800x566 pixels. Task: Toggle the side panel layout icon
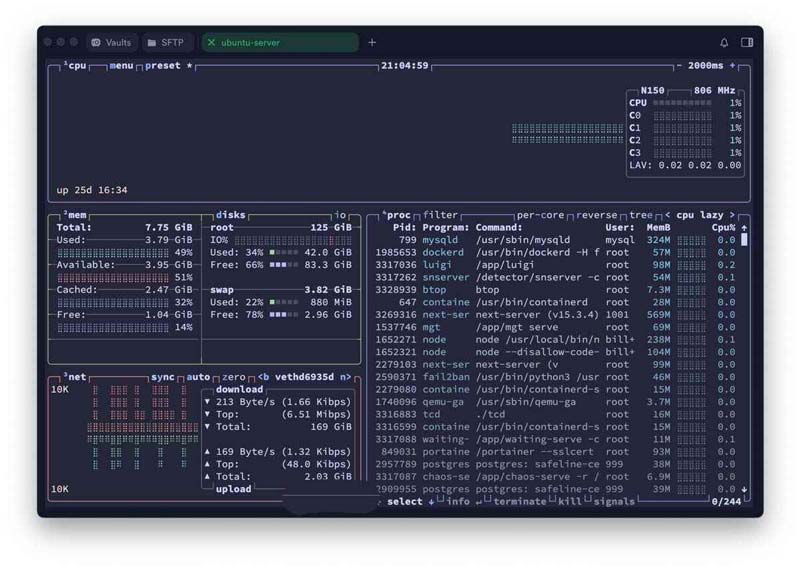tap(747, 43)
